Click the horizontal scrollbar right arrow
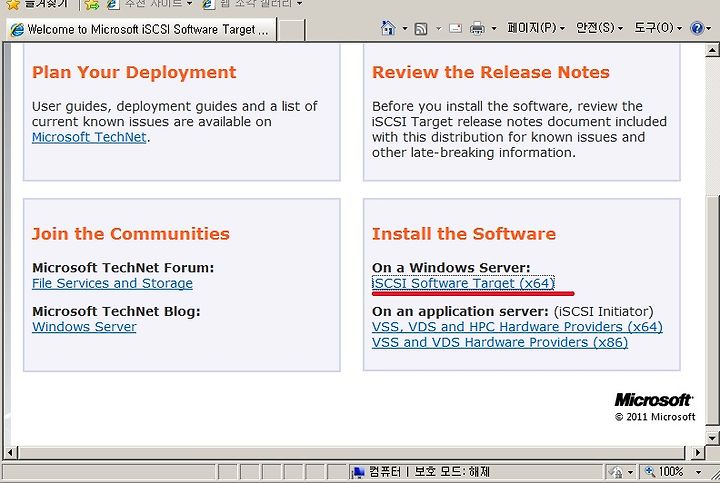The image size is (720, 483). click(698, 452)
